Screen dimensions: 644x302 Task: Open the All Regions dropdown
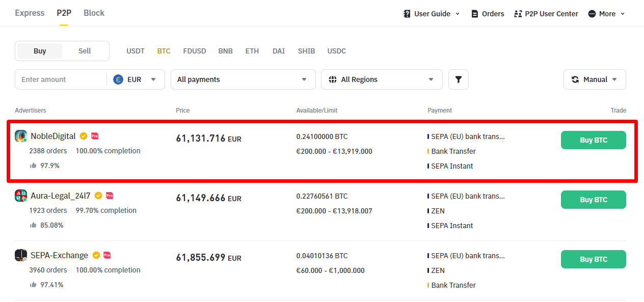[x=381, y=79]
